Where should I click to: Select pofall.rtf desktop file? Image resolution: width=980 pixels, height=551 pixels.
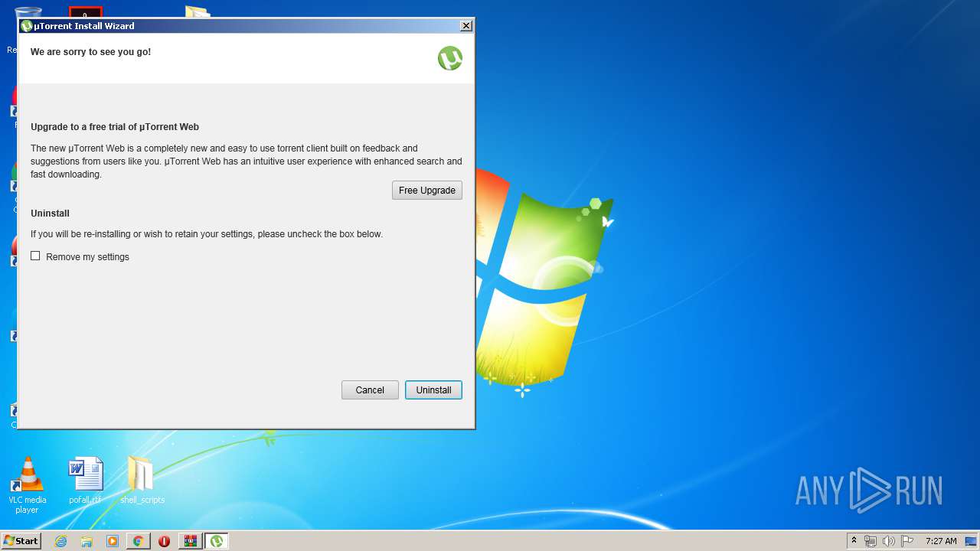pos(85,481)
